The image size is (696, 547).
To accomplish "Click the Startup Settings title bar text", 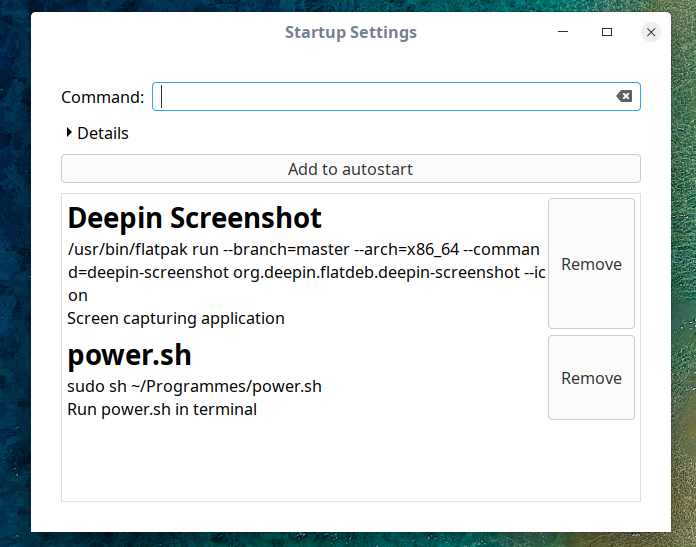I will pyautogui.click(x=351, y=32).
